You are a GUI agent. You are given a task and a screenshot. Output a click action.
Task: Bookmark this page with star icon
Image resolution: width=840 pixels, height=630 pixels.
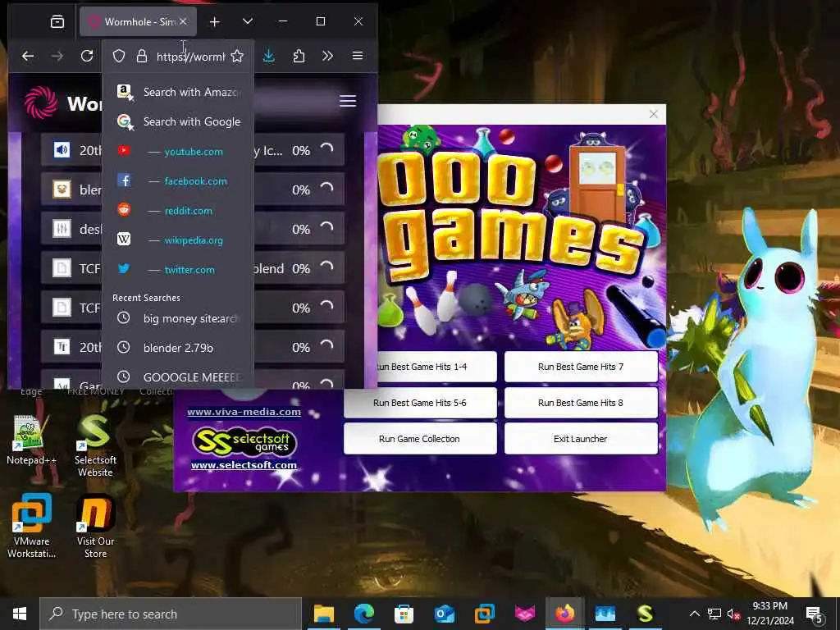click(x=237, y=57)
